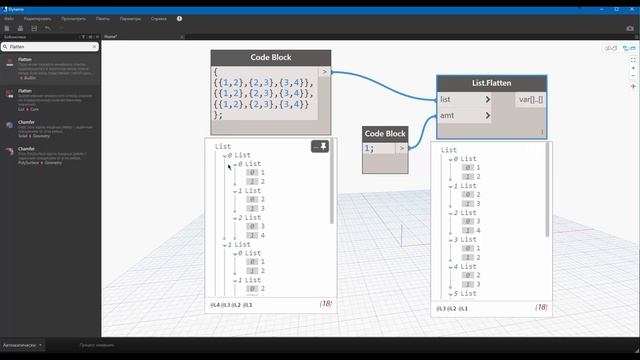Select the large Code Block node header
This screenshot has width=640, height=360.
[271, 58]
